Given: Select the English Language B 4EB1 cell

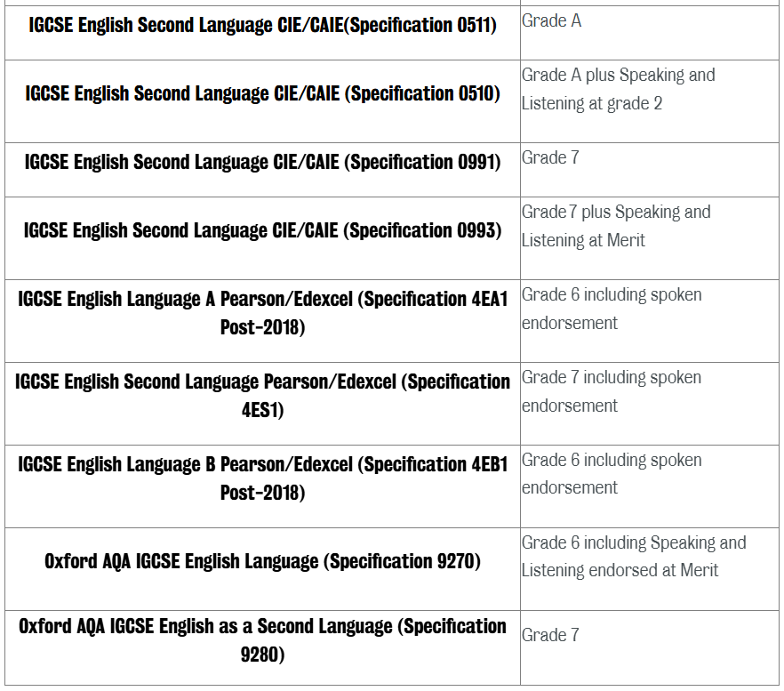Looking at the screenshot, I should coord(262,486).
